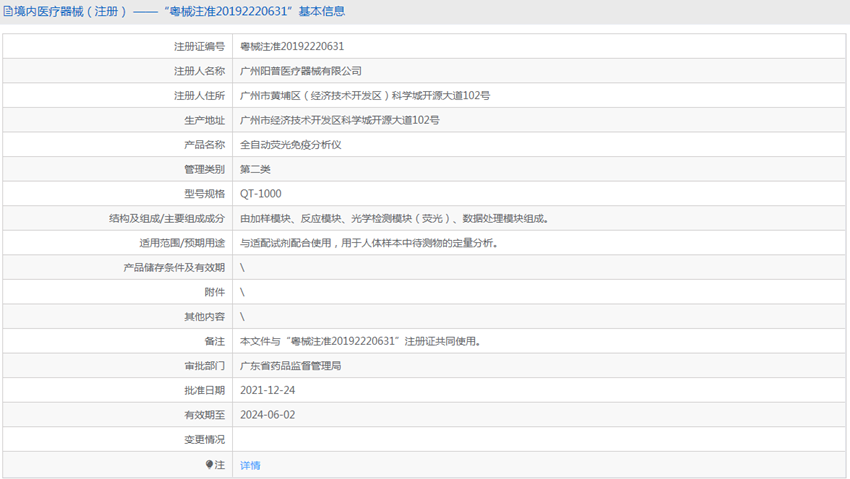Select approval department 广东省药品监督管理局

(x=291, y=366)
